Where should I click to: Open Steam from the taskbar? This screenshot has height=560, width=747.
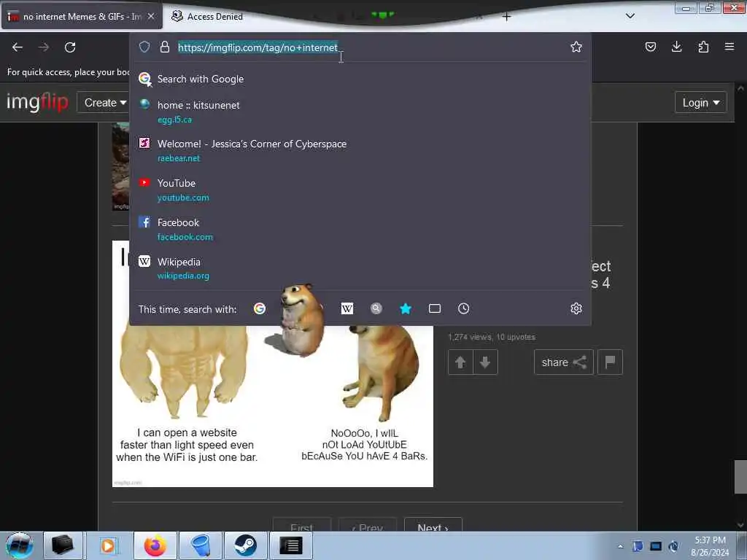245,545
